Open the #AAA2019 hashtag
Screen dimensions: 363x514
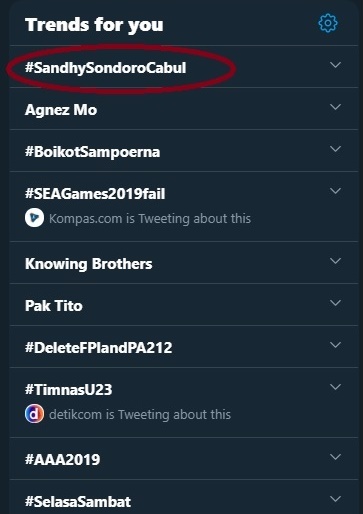click(x=63, y=459)
